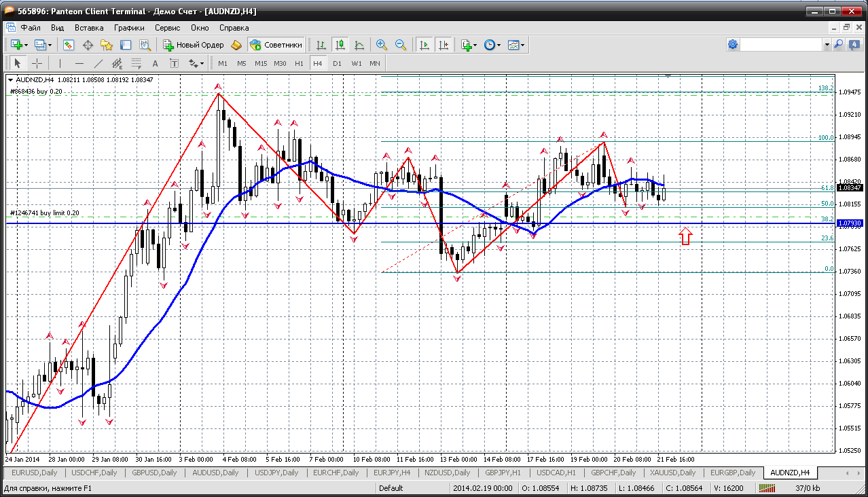868x497 pixels.
Task: Click the MetaEditor book icon
Action: [x=236, y=45]
